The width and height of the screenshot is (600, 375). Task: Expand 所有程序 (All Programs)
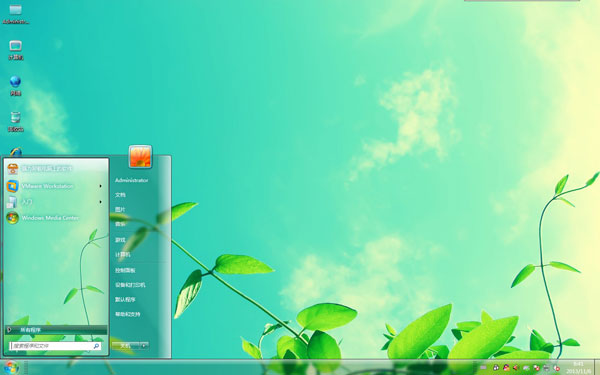[x=57, y=329]
